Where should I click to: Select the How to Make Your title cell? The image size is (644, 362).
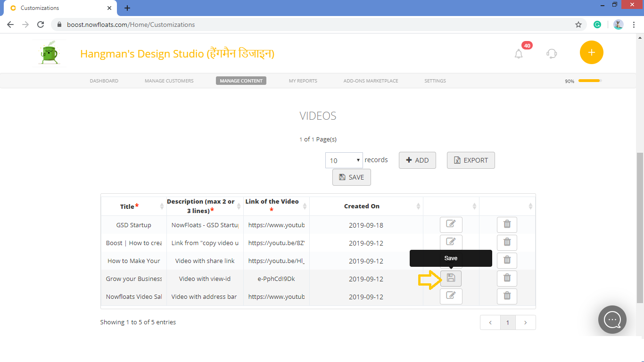click(134, 261)
